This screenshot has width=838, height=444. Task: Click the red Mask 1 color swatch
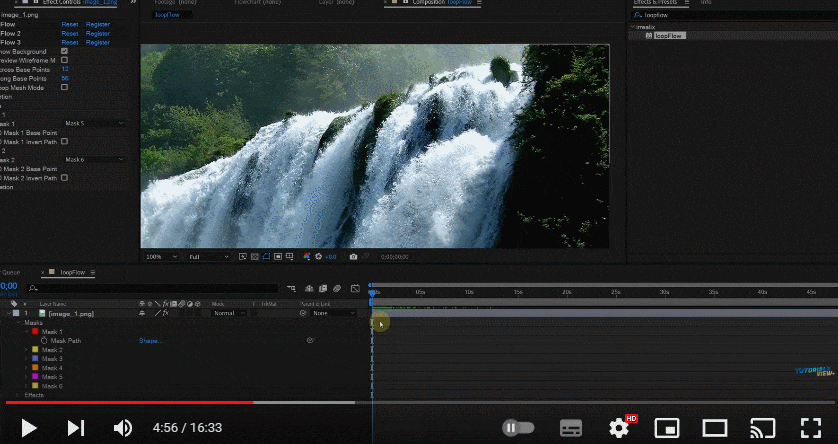[35, 332]
